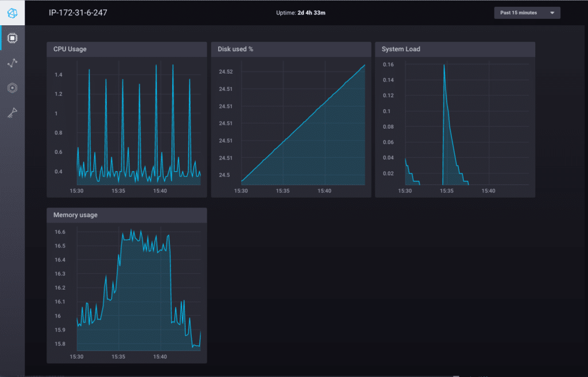Click the Memory usage panel title
The width and height of the screenshot is (588, 377).
(75, 215)
